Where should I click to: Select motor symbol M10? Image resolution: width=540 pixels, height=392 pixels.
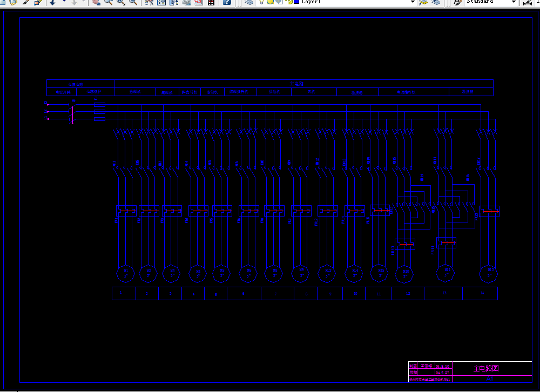406,274
